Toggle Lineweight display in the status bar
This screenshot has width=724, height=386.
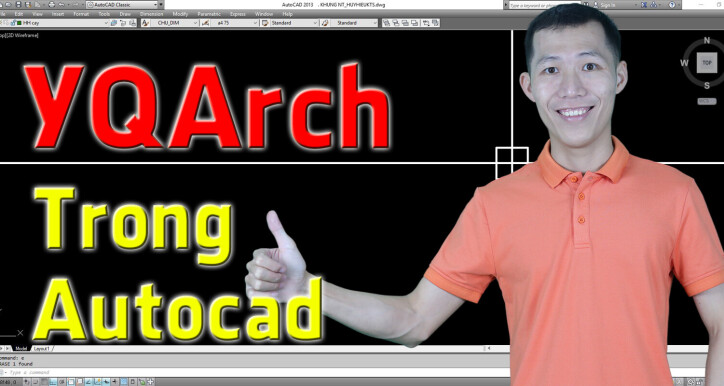click(115, 382)
